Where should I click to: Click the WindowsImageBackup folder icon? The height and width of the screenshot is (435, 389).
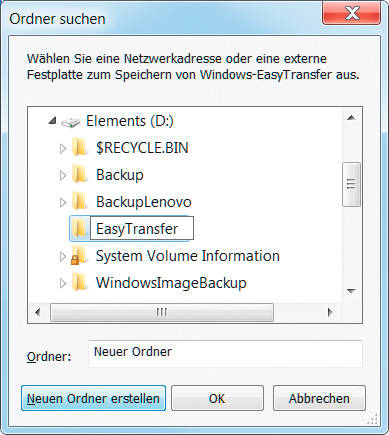[x=80, y=283]
